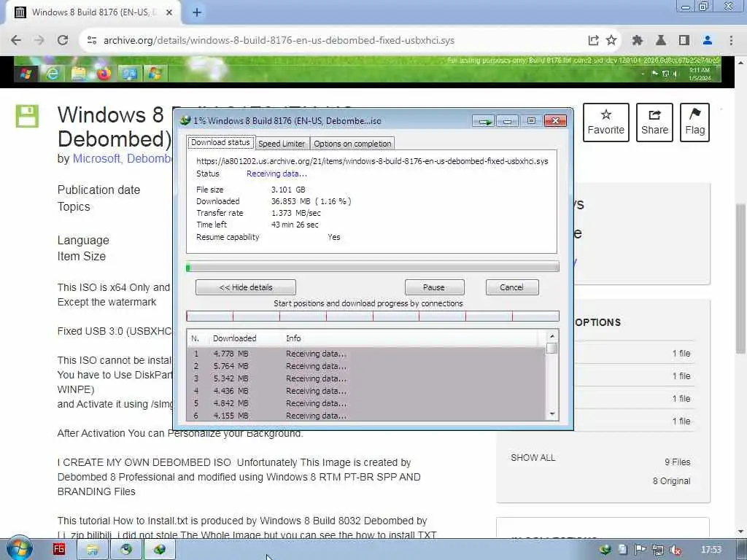This screenshot has height=560, width=747.
Task: Open the Windows 7 Start button
Action: tap(19, 548)
